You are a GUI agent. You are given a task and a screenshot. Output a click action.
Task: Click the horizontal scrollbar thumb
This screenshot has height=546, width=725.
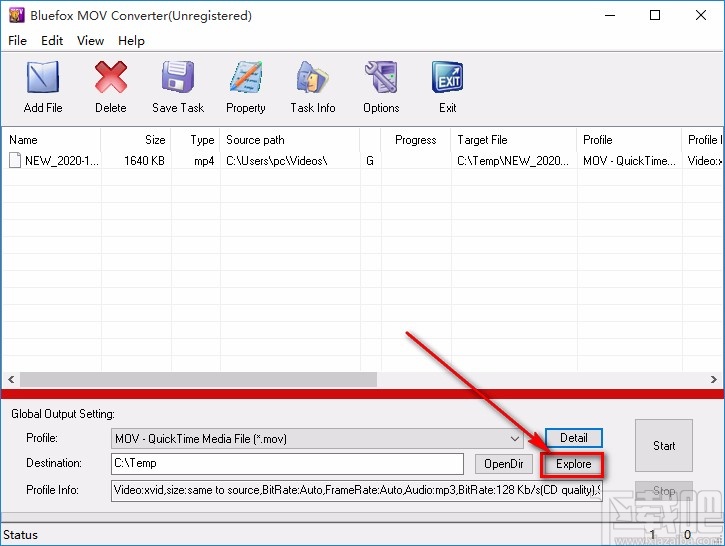point(198,380)
